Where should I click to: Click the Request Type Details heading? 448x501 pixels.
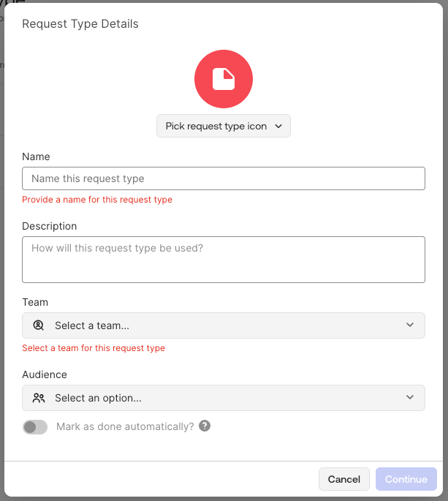pos(80,24)
